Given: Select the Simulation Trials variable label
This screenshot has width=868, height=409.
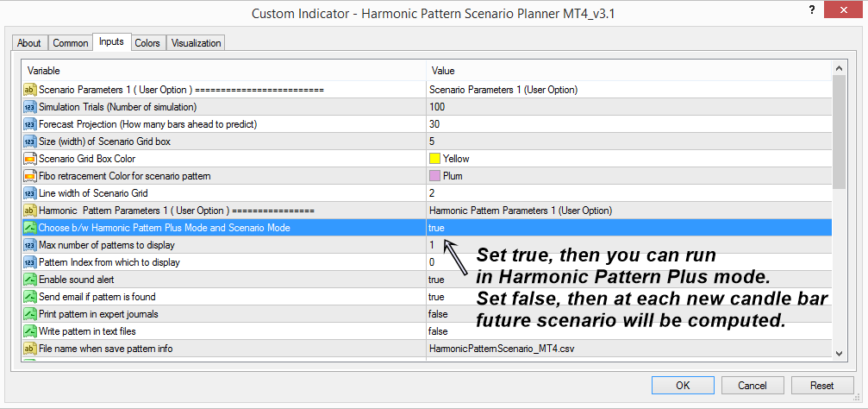Looking at the screenshot, I should click(x=117, y=107).
